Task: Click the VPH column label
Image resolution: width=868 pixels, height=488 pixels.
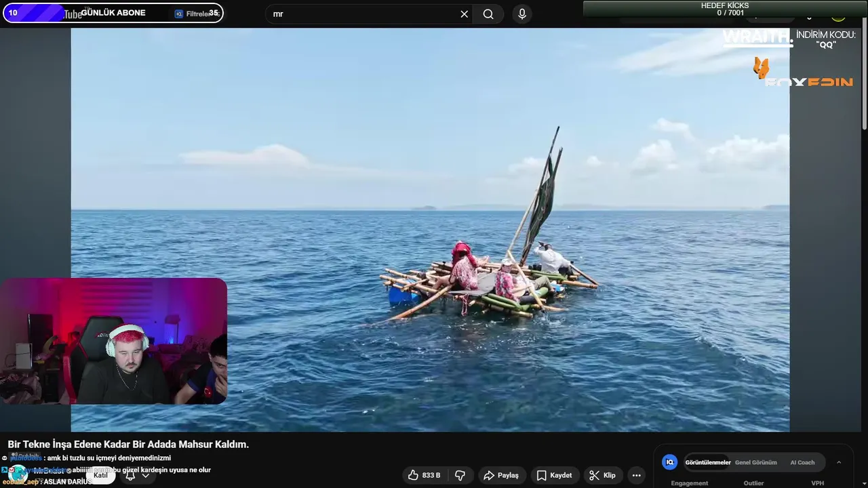Action: click(x=818, y=483)
